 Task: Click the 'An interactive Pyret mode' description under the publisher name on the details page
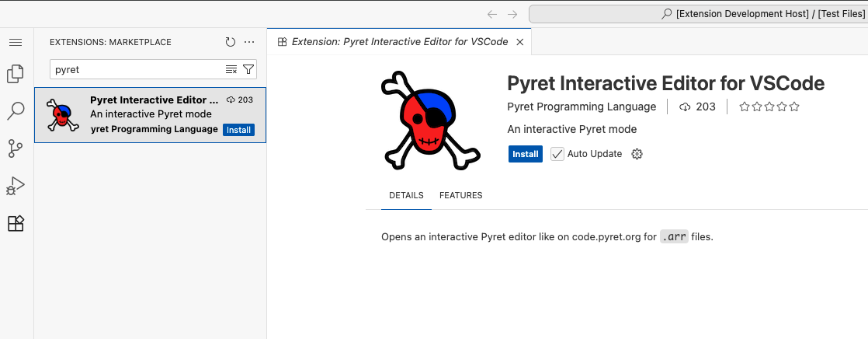pyautogui.click(x=572, y=129)
